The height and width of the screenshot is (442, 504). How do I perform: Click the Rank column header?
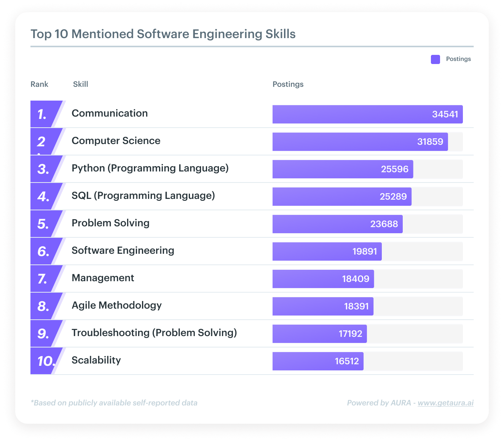click(39, 84)
